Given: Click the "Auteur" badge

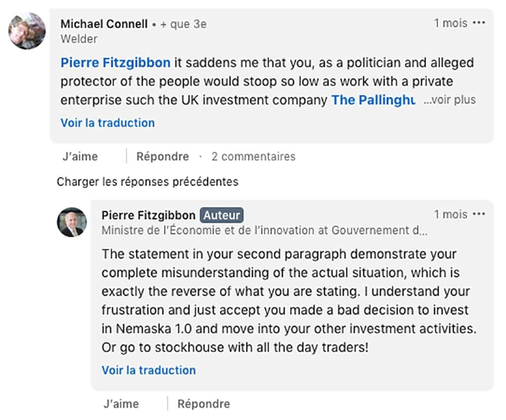Looking at the screenshot, I should point(222,215).
